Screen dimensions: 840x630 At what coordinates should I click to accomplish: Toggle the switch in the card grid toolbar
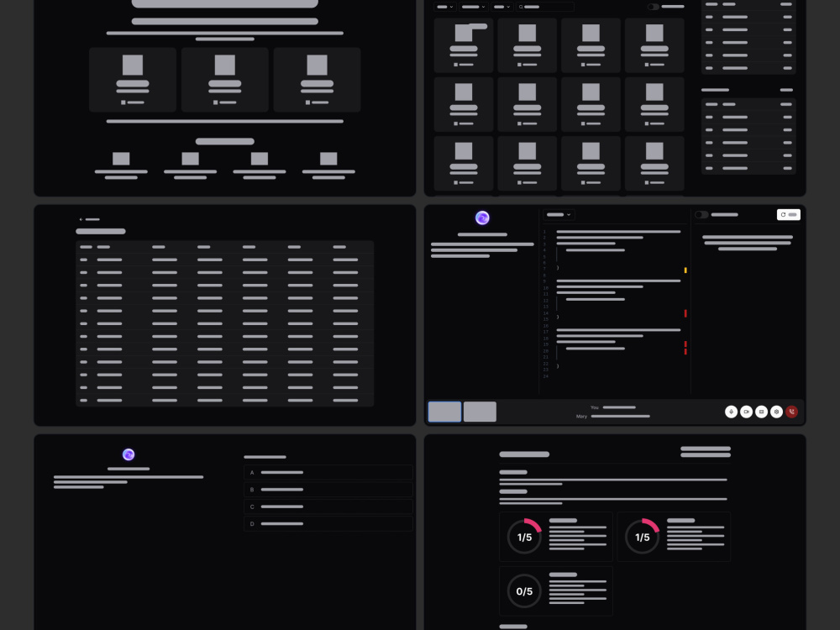pos(653,7)
